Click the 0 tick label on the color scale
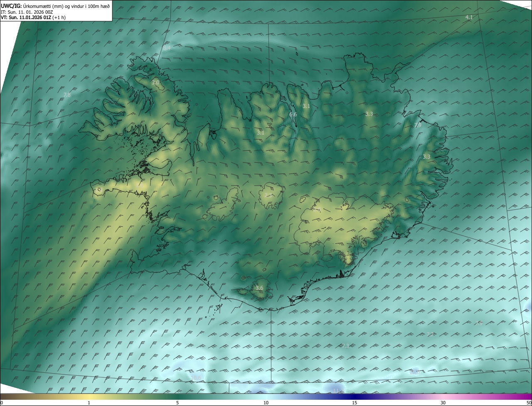This screenshot has height=406, width=532. point(2,403)
